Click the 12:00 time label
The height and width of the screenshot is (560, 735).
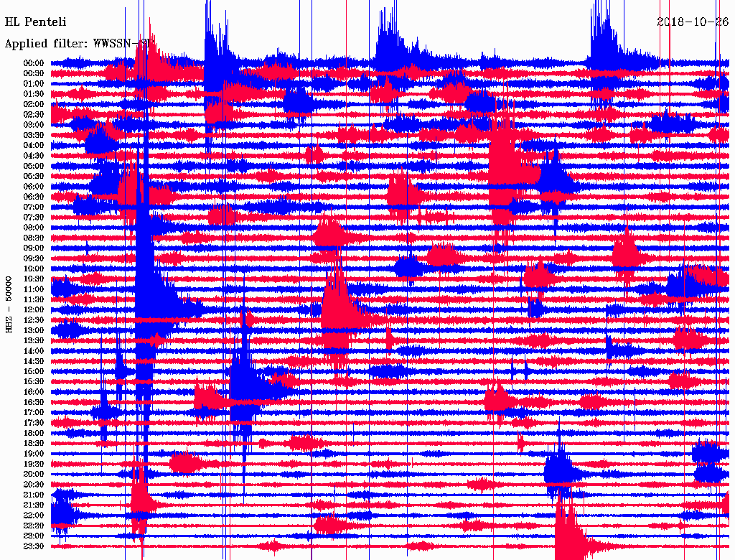pyautogui.click(x=34, y=310)
